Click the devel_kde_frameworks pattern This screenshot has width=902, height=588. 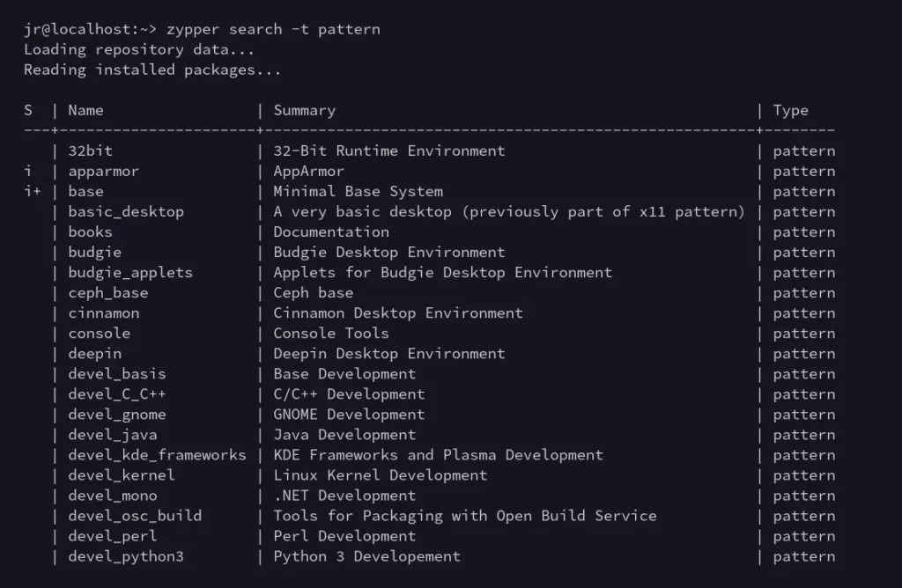point(156,455)
